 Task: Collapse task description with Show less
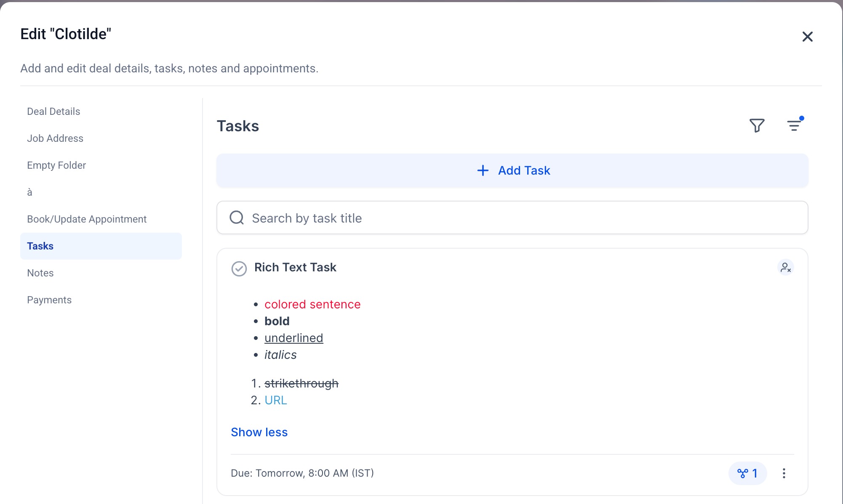(259, 432)
